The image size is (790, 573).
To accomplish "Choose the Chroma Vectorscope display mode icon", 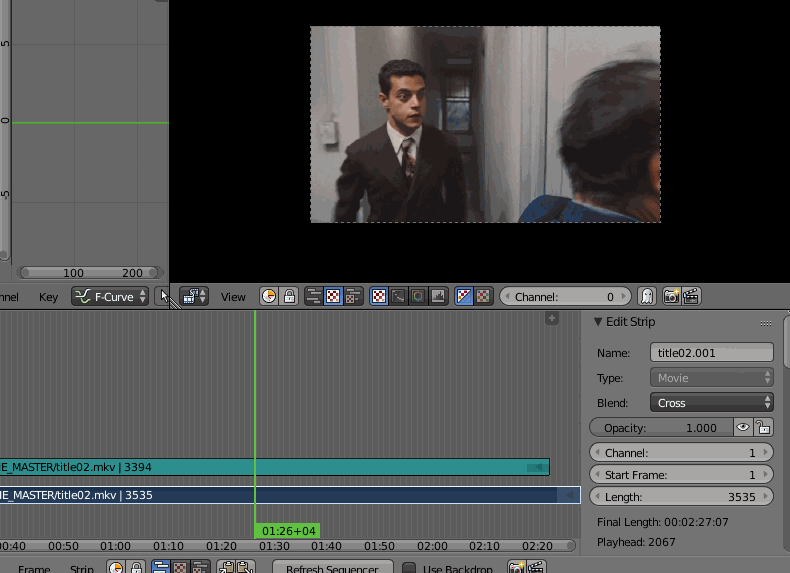I will [418, 296].
